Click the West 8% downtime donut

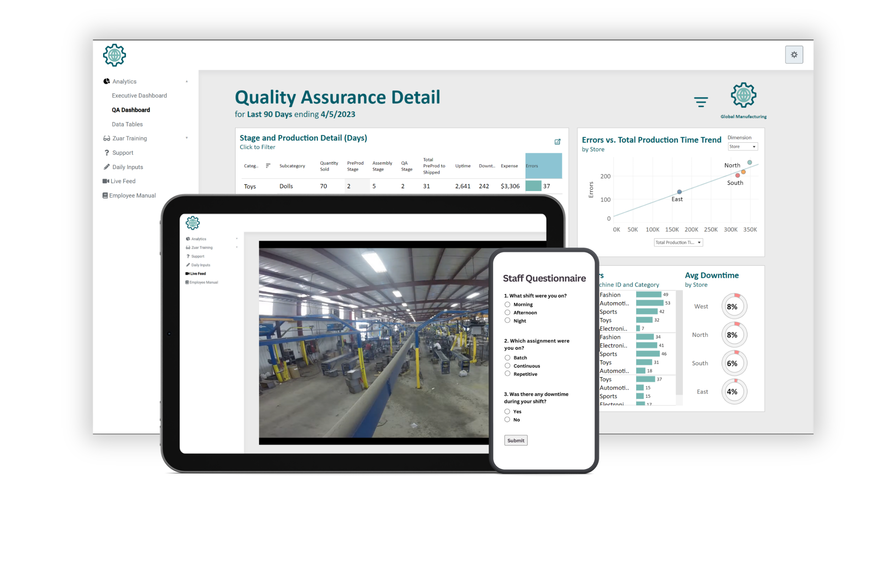734,306
